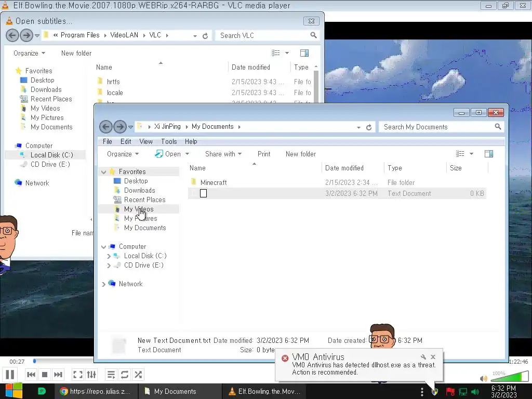Open the hrtfs folder in Open subtitles

click(113, 82)
